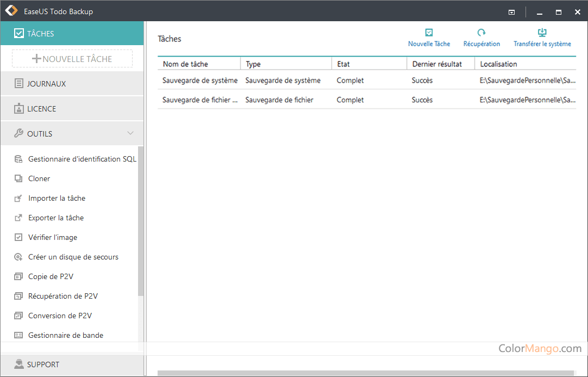Open the LICENCE section label
Viewport: 588px width, 377px height.
click(42, 109)
